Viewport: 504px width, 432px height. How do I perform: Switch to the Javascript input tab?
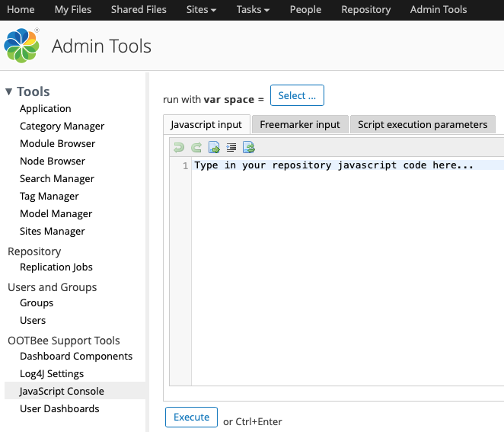tap(206, 124)
